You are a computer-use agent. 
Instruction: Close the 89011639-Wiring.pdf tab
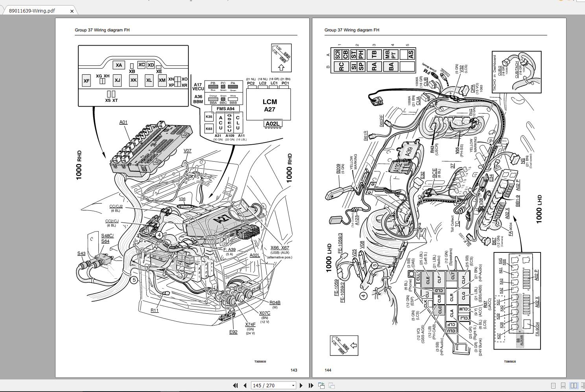click(72, 11)
